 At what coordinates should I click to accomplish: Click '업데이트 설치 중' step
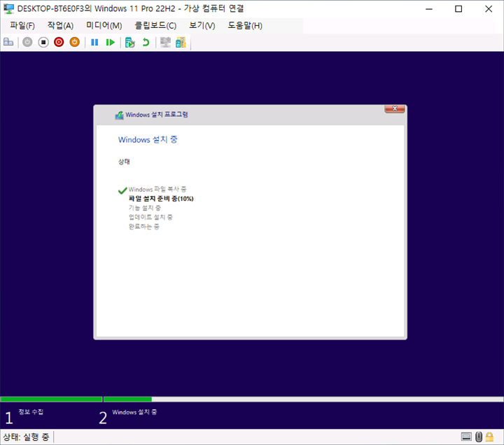tap(150, 218)
